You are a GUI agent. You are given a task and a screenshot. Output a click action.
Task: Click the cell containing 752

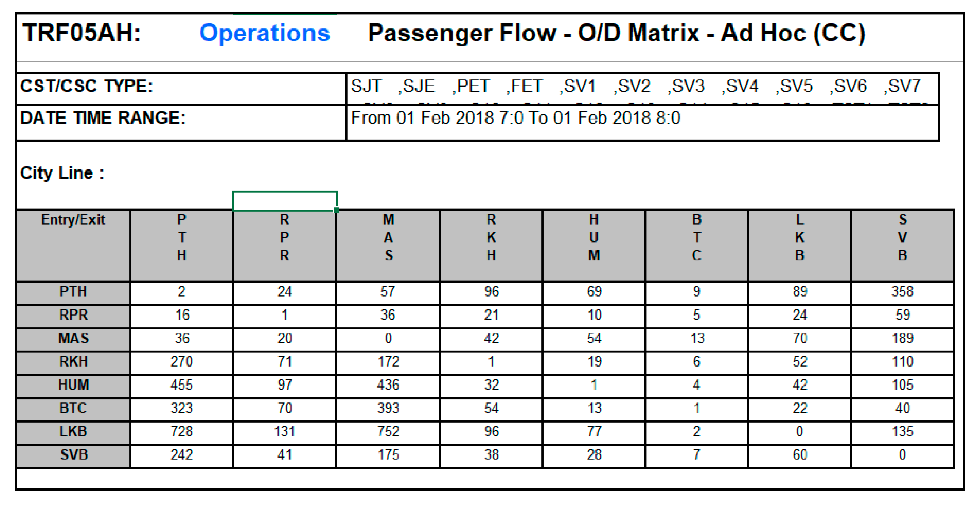coord(388,432)
